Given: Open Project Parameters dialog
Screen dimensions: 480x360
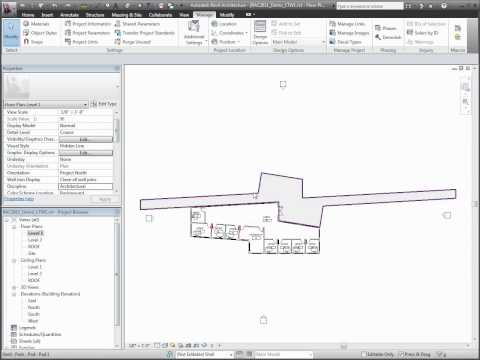Looking at the screenshot, I should pos(87,33).
